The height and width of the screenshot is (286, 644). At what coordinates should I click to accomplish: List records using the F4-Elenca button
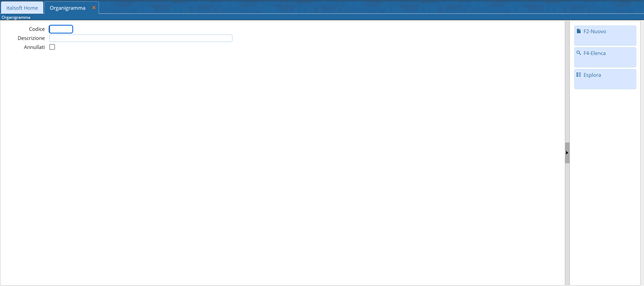point(605,57)
